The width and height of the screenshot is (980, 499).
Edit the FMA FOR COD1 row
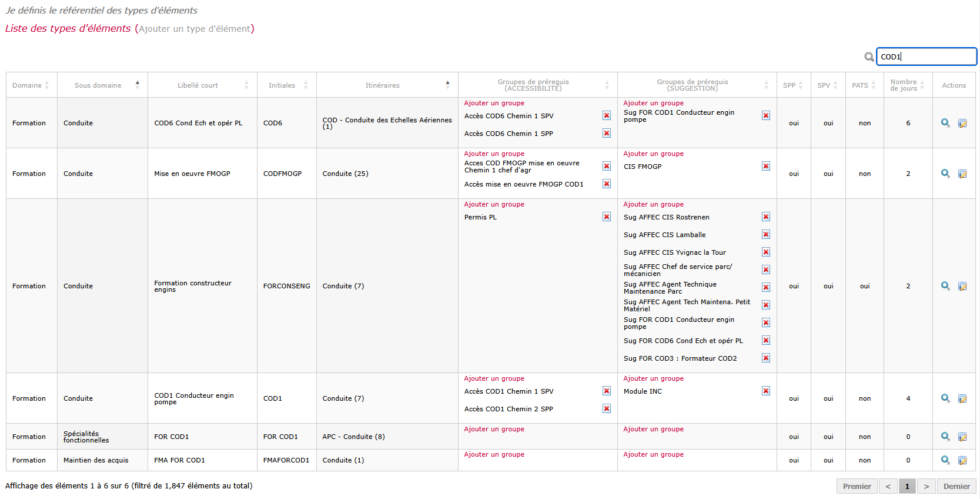[x=962, y=461]
